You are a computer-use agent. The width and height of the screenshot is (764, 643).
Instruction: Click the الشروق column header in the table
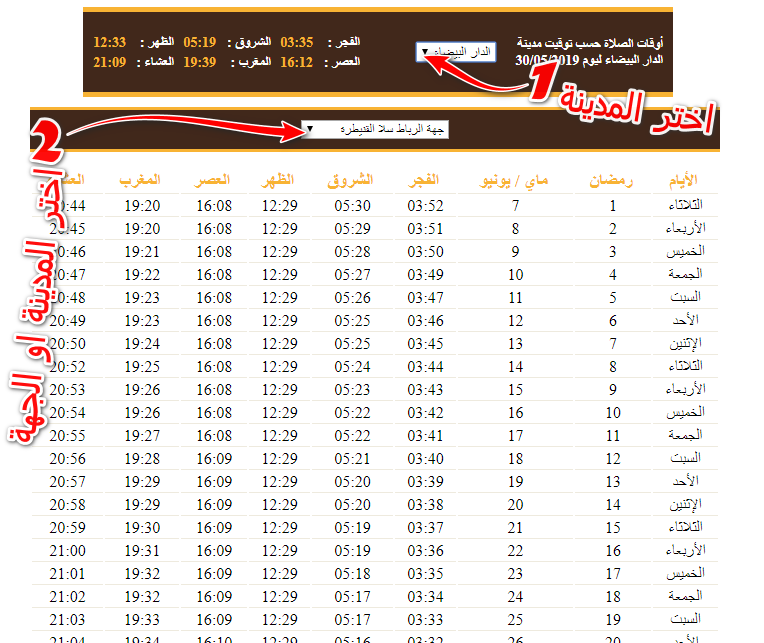350,180
